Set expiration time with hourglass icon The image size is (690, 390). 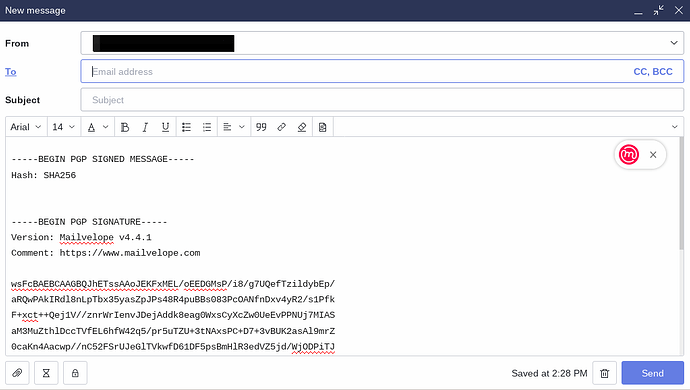(x=46, y=373)
